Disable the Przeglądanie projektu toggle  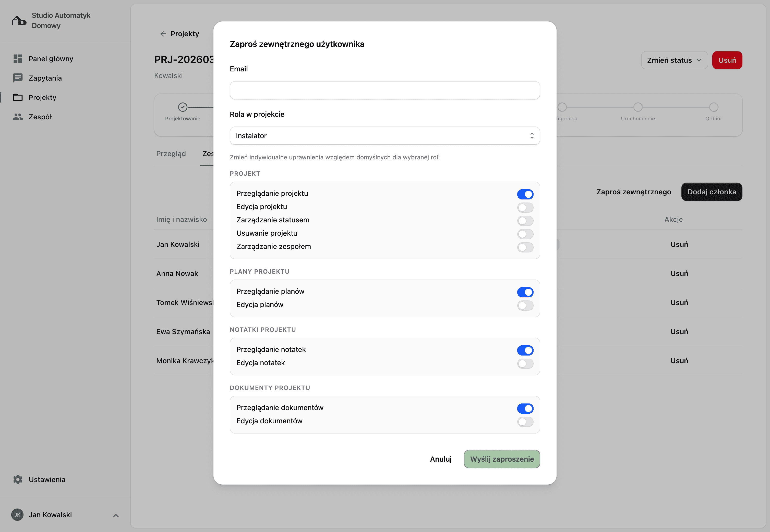525,194
